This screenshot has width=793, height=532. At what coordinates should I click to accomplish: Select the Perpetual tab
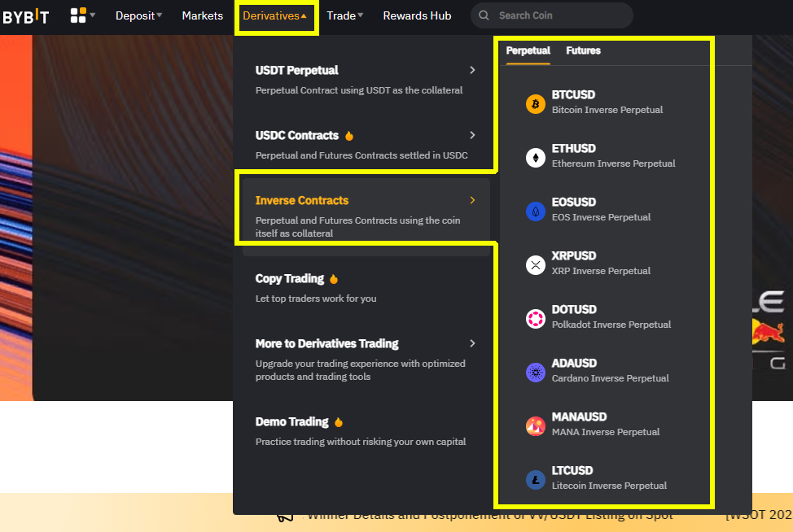[x=528, y=50]
